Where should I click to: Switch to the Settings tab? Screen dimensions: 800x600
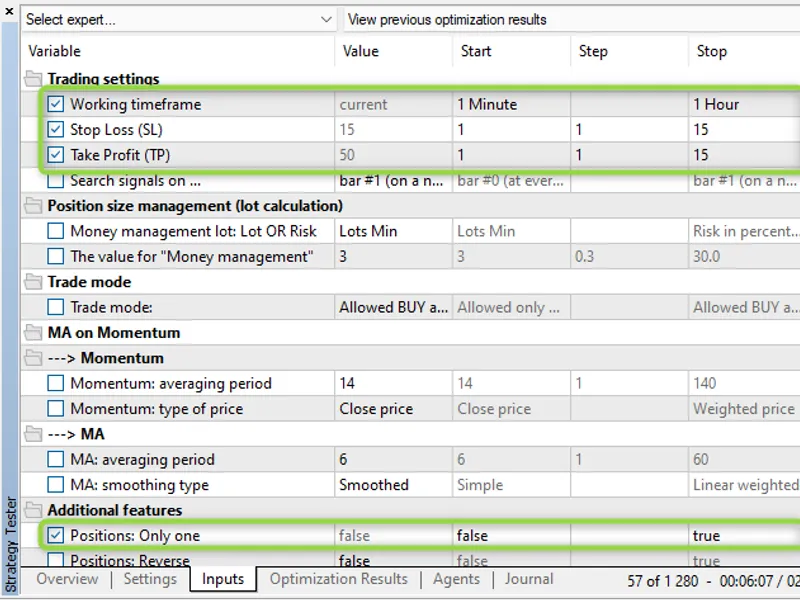(150, 579)
